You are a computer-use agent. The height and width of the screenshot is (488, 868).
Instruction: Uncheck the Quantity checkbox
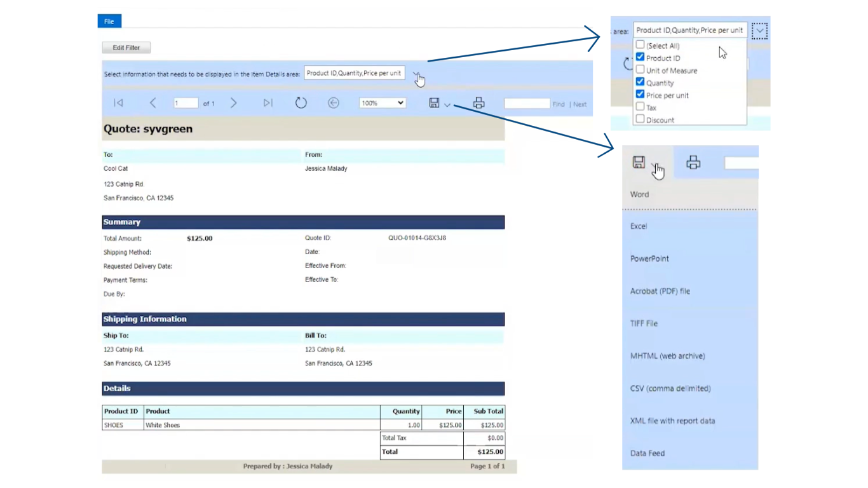pos(640,82)
